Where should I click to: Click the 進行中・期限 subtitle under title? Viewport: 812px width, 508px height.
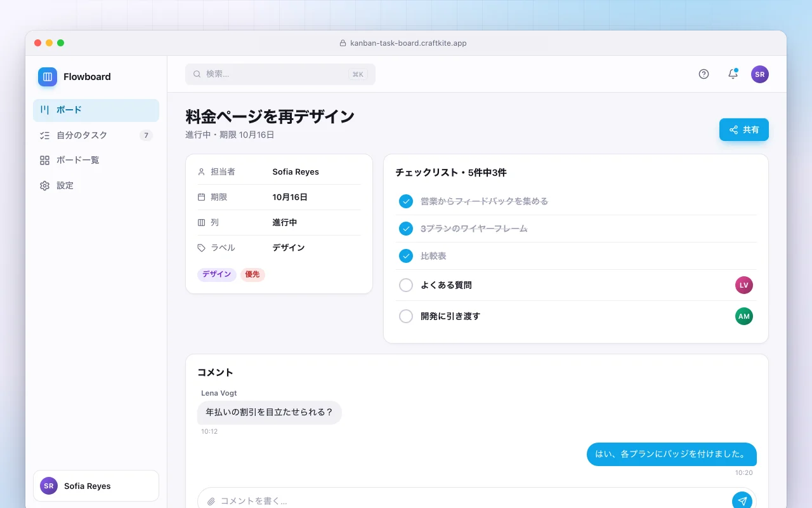tap(230, 135)
